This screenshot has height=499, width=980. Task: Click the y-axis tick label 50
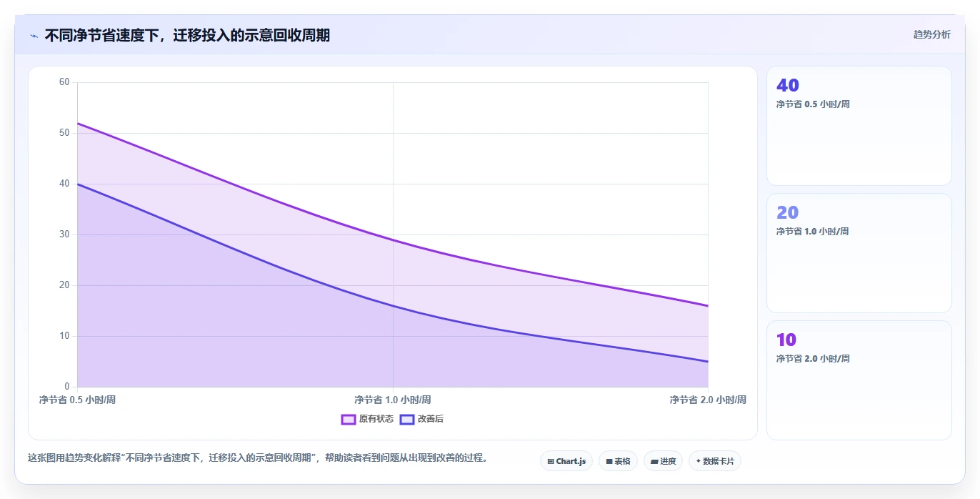pyautogui.click(x=64, y=133)
